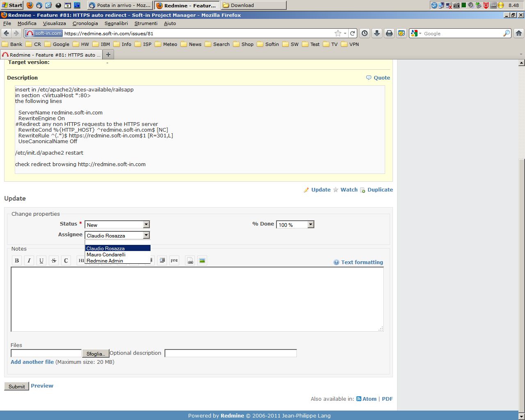This screenshot has width=525, height=420.
Task: Open the Strumenti menu
Action: point(146,23)
